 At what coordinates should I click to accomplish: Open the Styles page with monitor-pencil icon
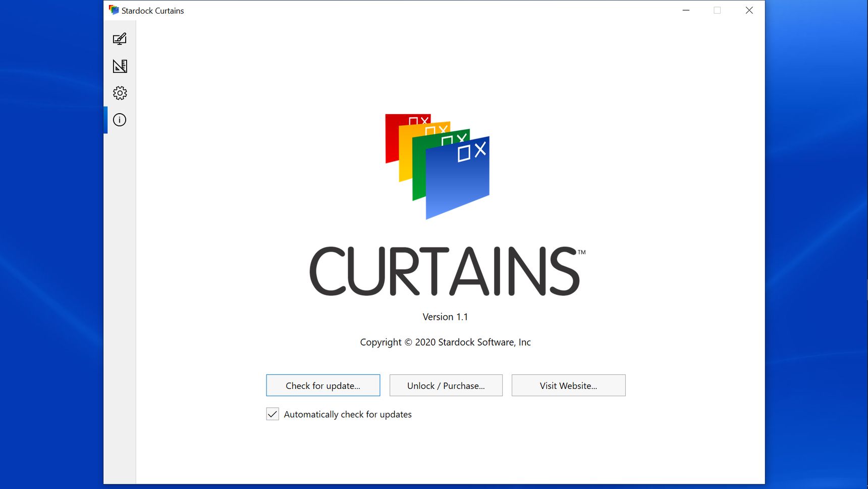pyautogui.click(x=120, y=39)
